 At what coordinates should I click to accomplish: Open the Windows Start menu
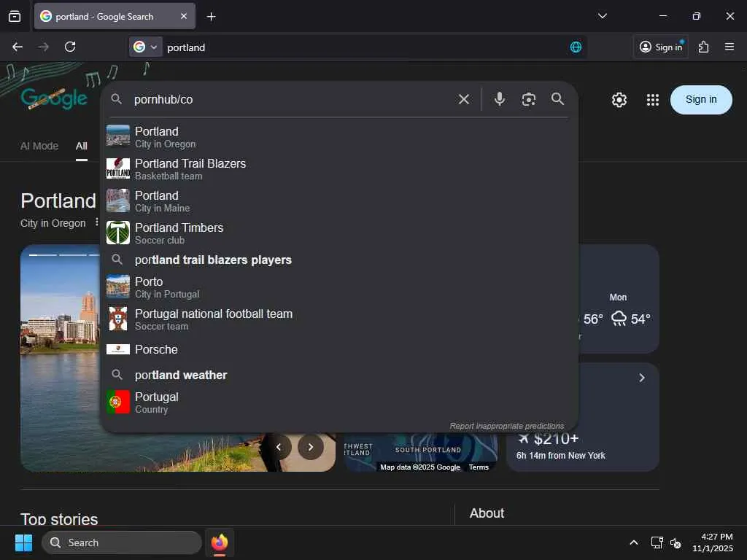(24, 542)
